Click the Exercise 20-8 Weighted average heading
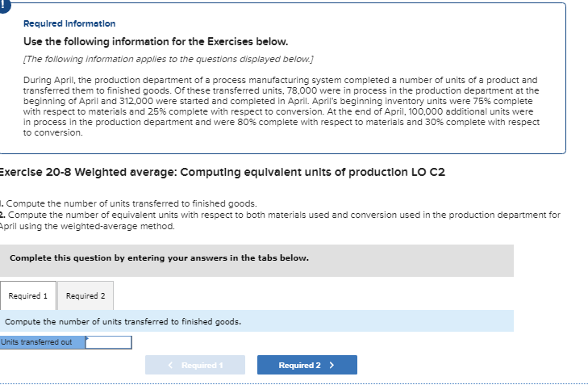The image size is (588, 385). click(x=222, y=172)
